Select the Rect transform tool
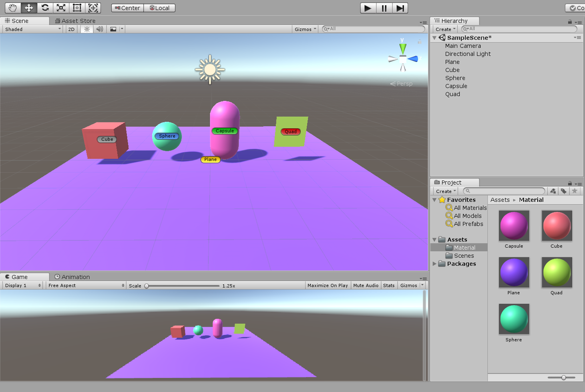 pyautogui.click(x=77, y=8)
